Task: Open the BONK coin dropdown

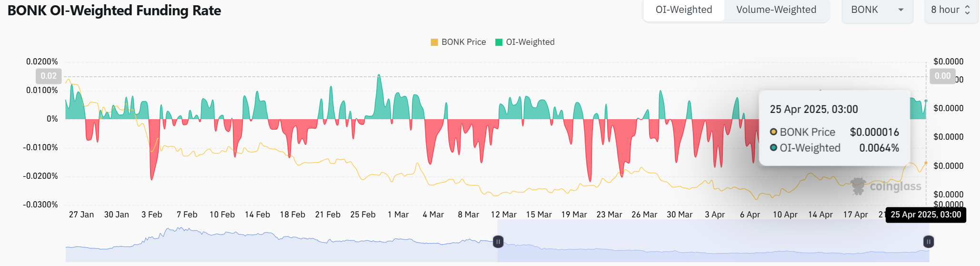Action: pos(877,10)
